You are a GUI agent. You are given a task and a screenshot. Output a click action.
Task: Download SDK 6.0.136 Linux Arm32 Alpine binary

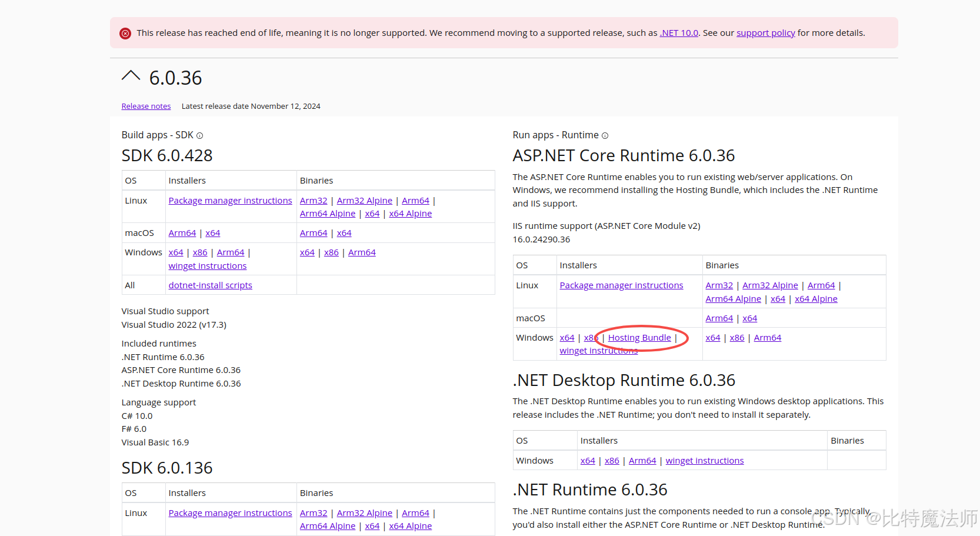pos(364,513)
